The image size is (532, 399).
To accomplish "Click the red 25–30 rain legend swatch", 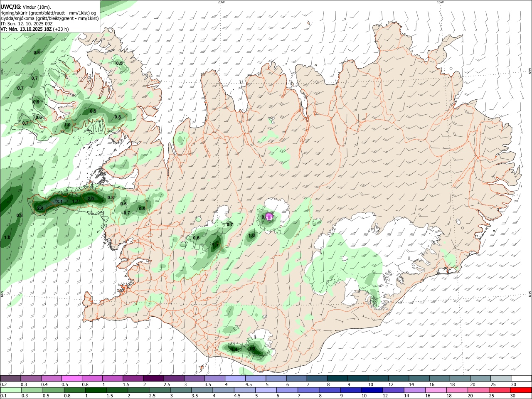I will pos(499,390).
